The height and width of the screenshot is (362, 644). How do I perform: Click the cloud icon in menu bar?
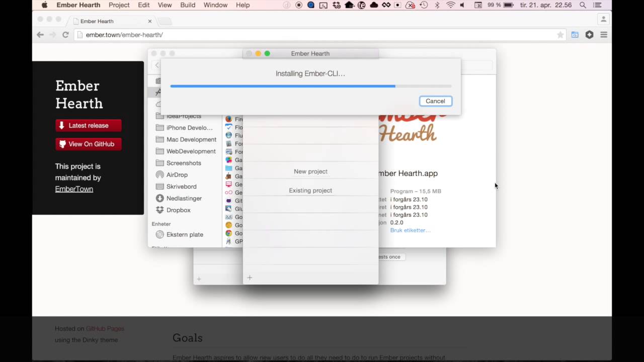[374, 5]
